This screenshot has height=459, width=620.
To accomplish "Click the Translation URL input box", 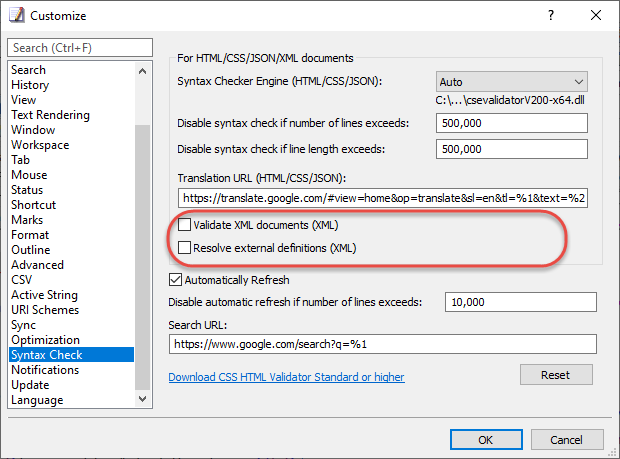I will [383, 198].
